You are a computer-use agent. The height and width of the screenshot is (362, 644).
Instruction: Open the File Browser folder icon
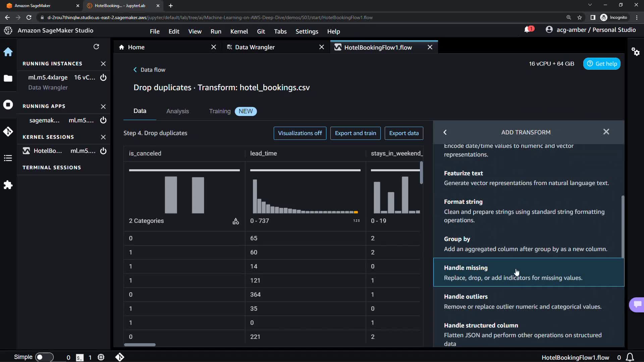click(x=8, y=78)
